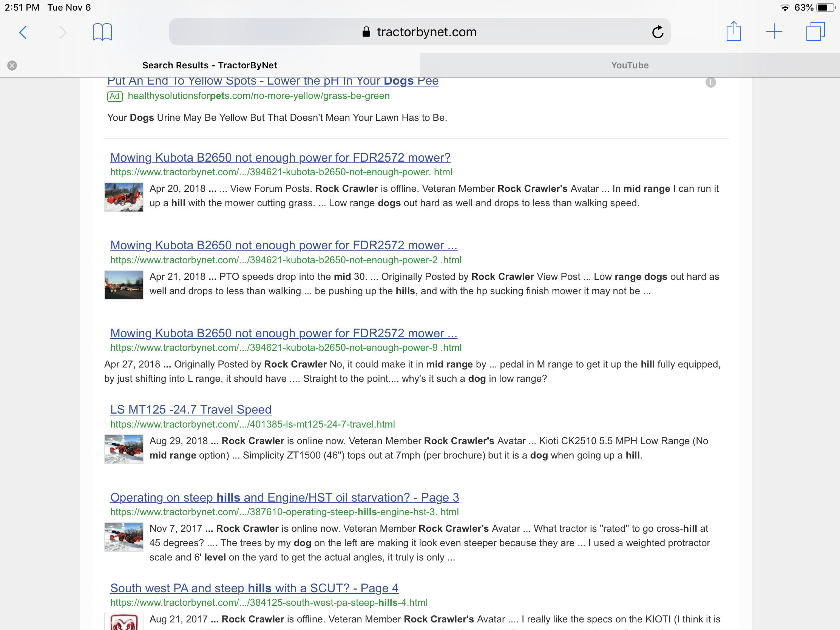Open first Mowing Kubota B2650 result
This screenshot has width=840, height=630.
point(280,157)
